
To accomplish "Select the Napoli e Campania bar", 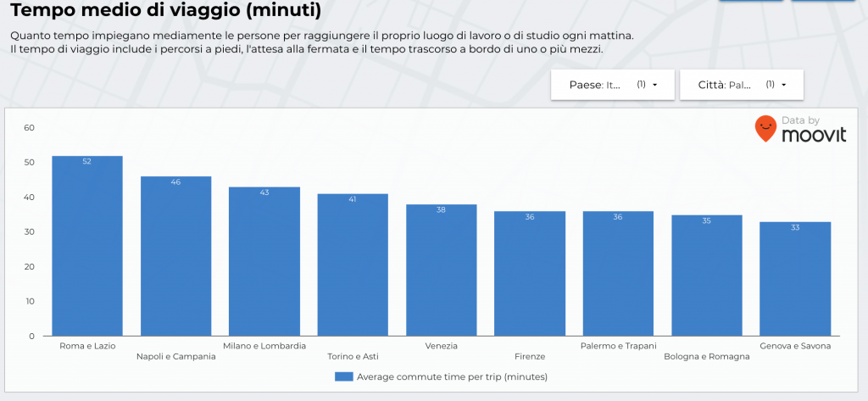I will click(175, 256).
